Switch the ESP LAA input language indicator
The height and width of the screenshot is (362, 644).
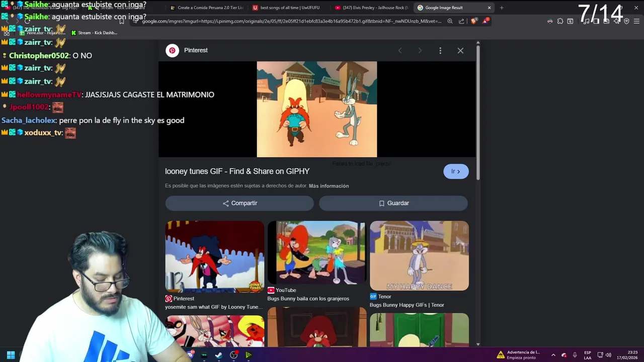tap(587, 355)
